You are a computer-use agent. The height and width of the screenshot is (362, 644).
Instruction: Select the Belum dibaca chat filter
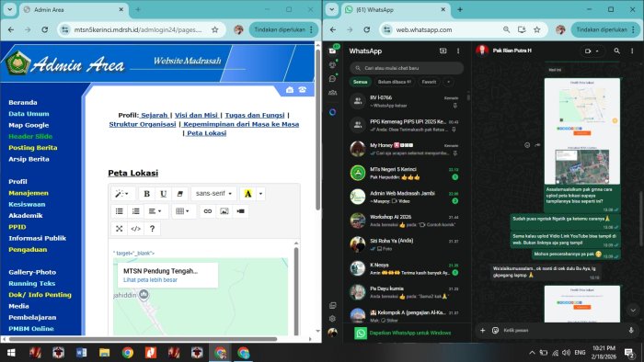395,82
